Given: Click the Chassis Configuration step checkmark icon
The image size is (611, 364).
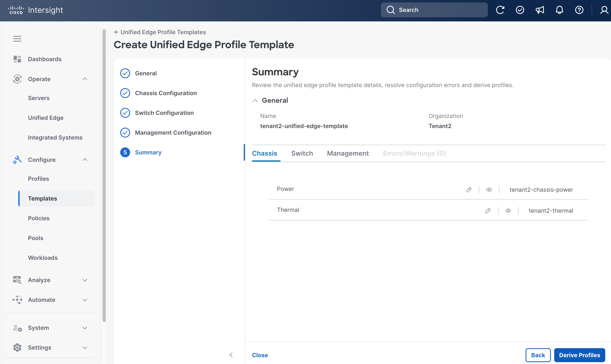Looking at the screenshot, I should [125, 93].
